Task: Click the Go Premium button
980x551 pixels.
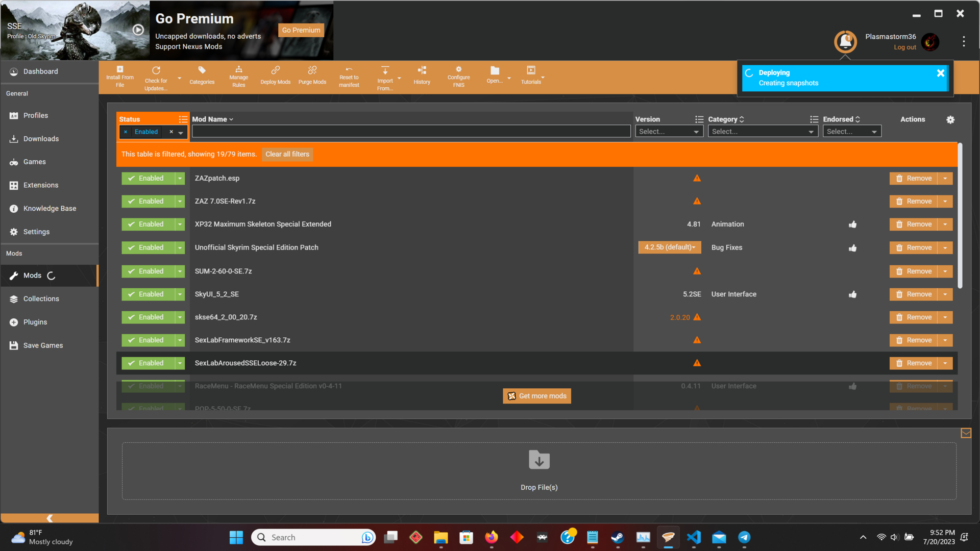Action: coord(301,30)
